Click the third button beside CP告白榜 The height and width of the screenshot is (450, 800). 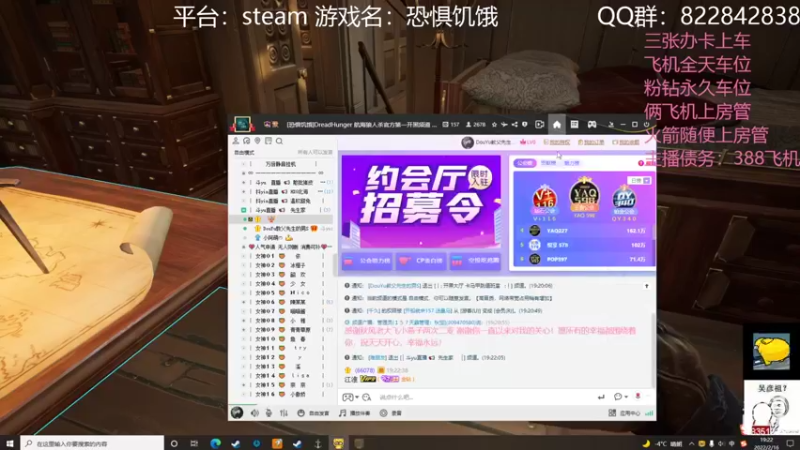pos(475,261)
